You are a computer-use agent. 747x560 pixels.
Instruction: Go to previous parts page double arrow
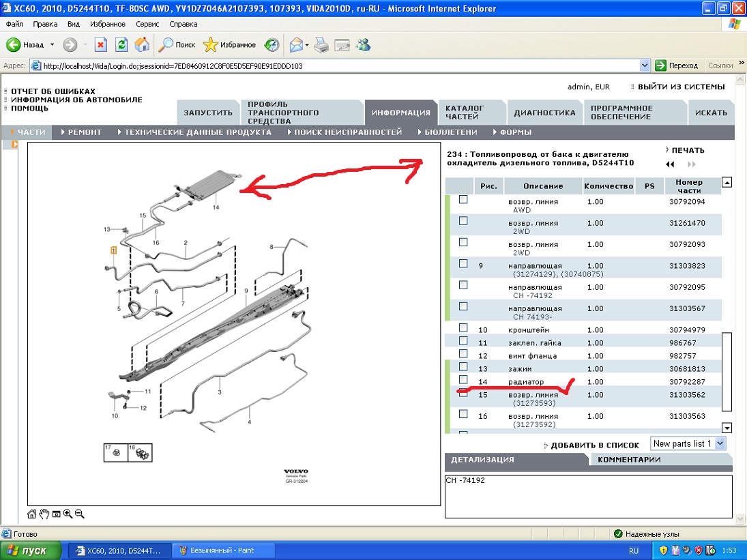pyautogui.click(x=671, y=164)
